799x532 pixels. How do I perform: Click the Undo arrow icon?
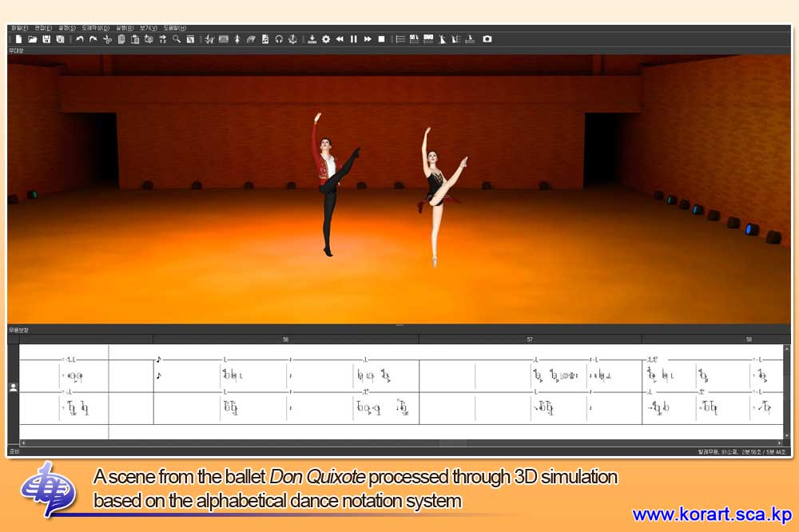tap(79, 39)
